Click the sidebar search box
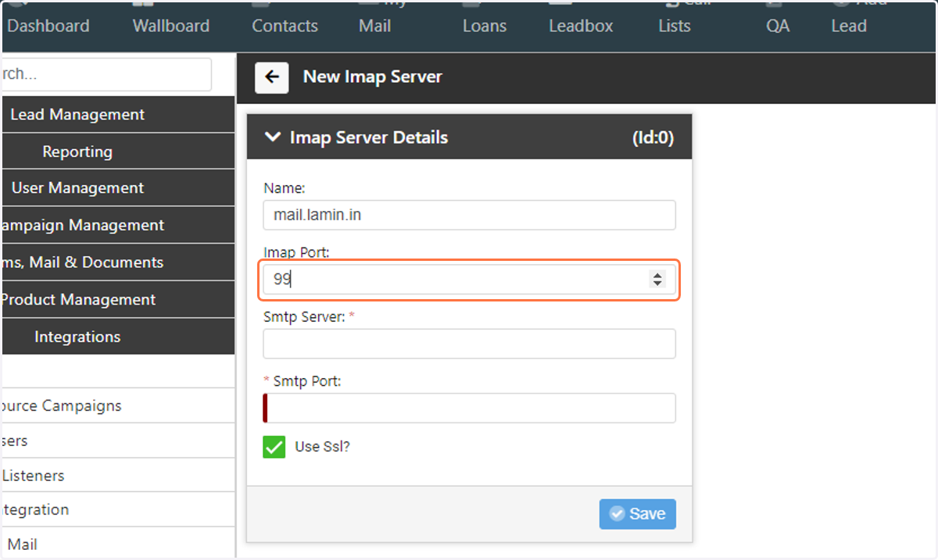This screenshot has width=938, height=560. click(106, 74)
